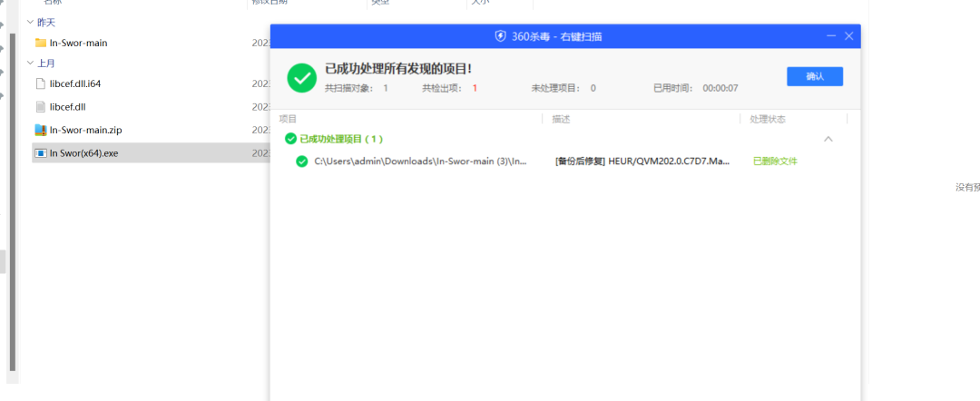This screenshot has width=980, height=401.
Task: Click the 360 shield icon in title bar
Action: tap(500, 36)
